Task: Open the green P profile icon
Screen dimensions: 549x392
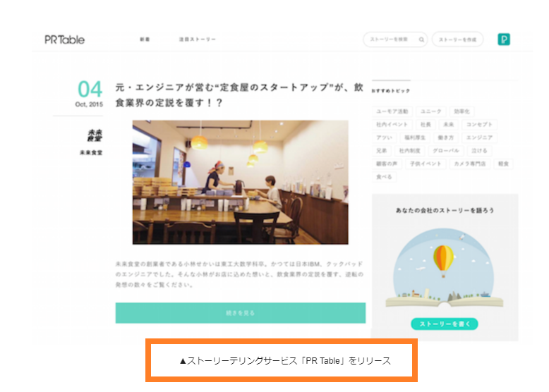Action: pyautogui.click(x=503, y=39)
